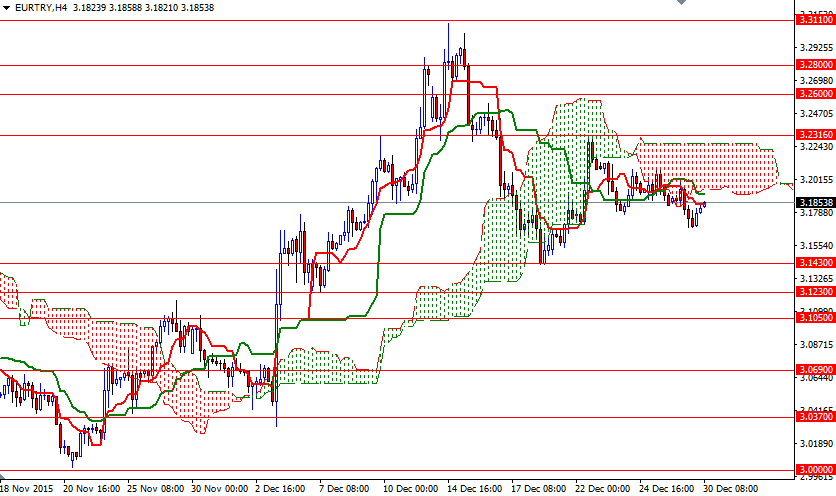
Task: Click the 30 Nov 00:00 time label
Action: 220,489
